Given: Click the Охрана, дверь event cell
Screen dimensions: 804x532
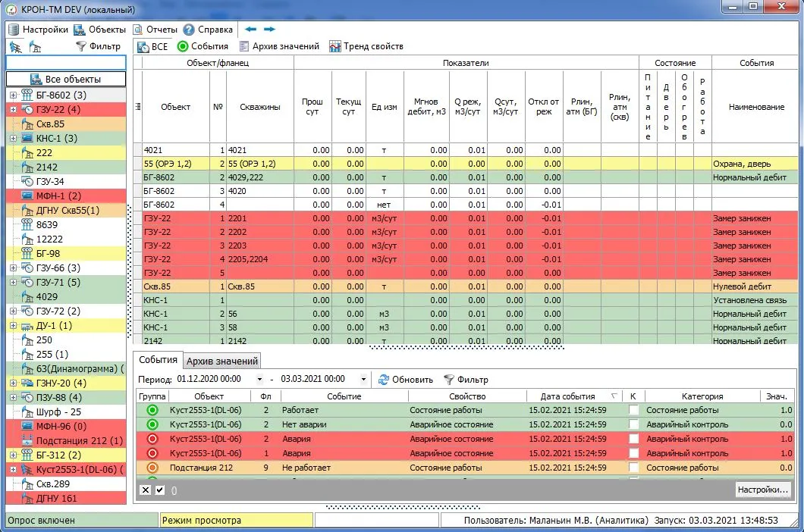Looking at the screenshot, I should (755, 164).
